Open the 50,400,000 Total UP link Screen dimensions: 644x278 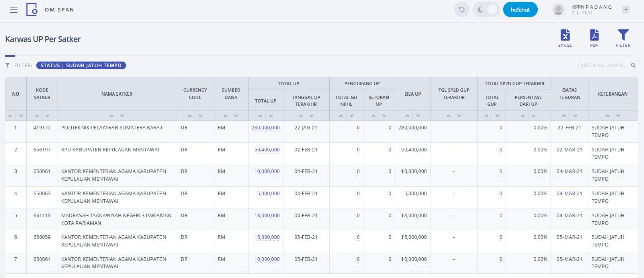(267, 150)
